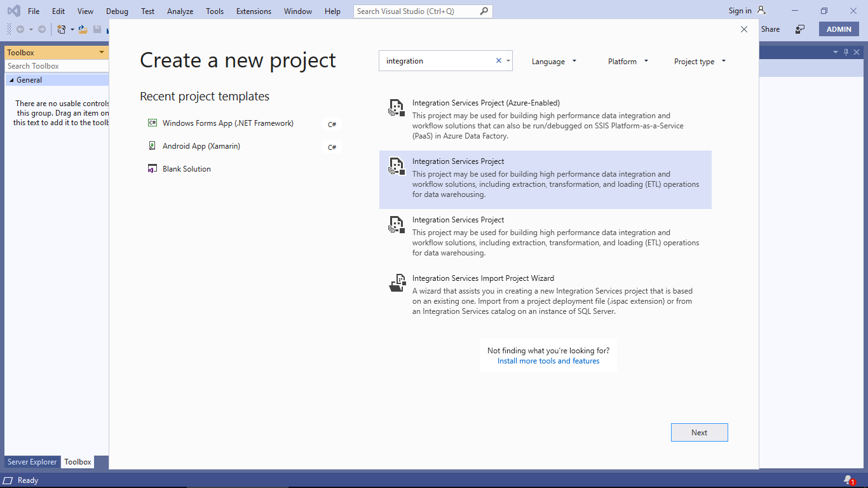Close the Create a new project dialog

pos(744,29)
